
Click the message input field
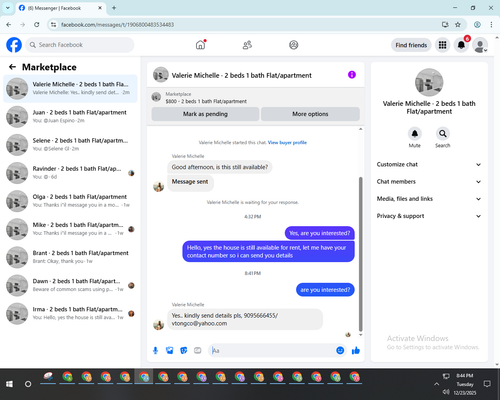pos(273,350)
